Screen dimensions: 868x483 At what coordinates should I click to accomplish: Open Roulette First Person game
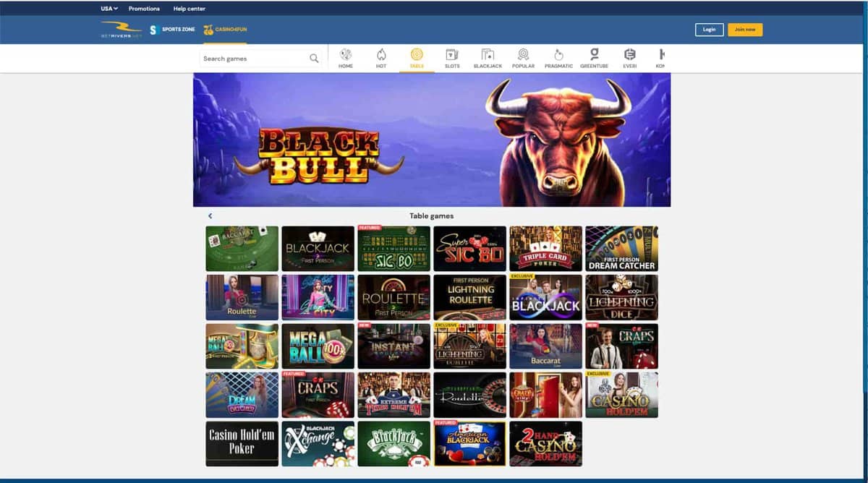(393, 297)
